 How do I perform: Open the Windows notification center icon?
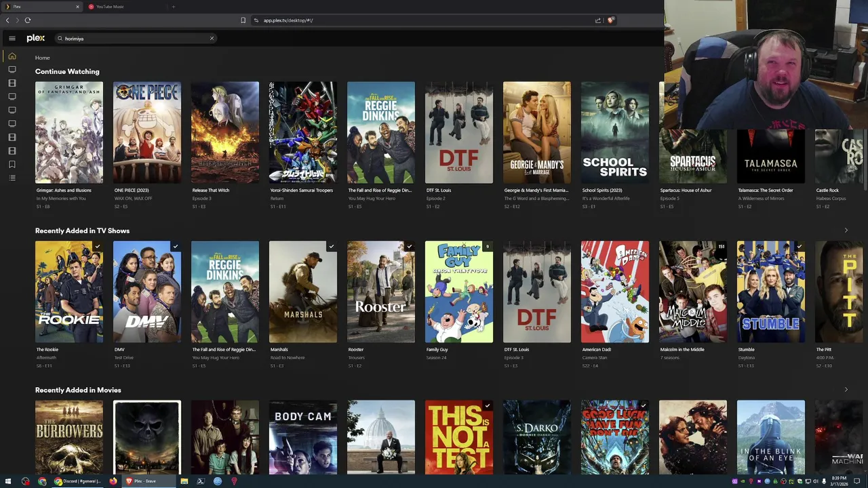(856, 481)
